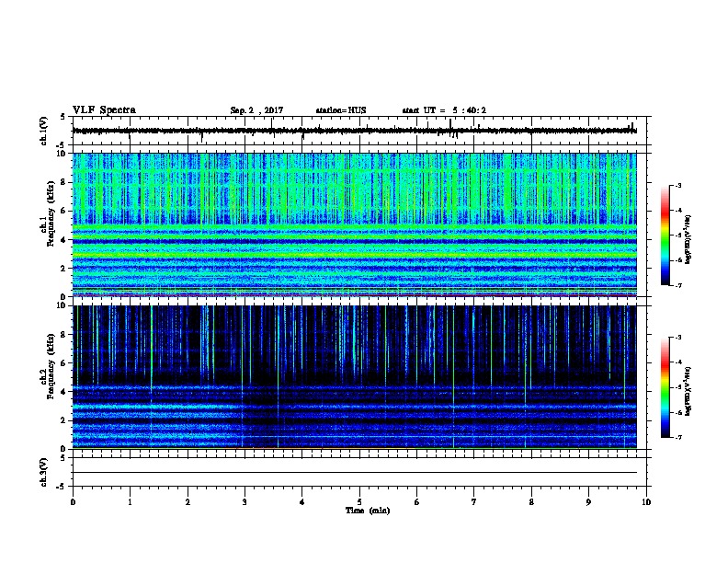Image resolution: width=728 pixels, height=563 pixels.
Task: Click the ch.1 voltage waveform trace
Action: (354, 131)
